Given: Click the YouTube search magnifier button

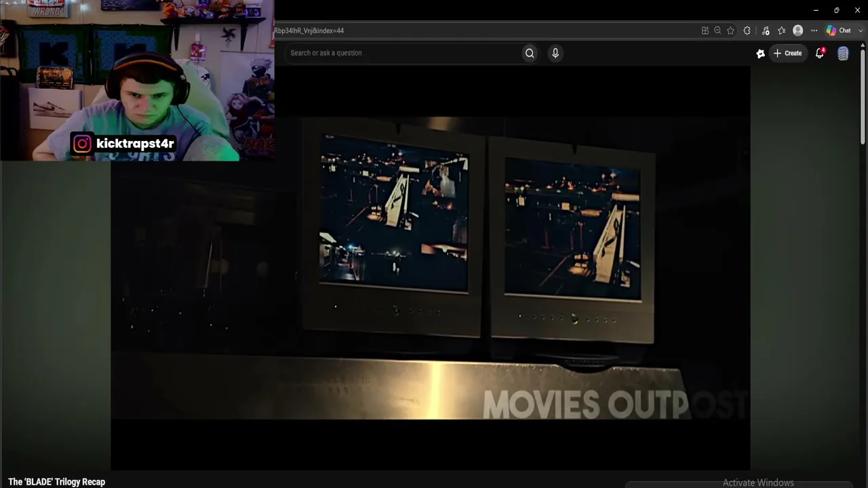Looking at the screenshot, I should 530,53.
